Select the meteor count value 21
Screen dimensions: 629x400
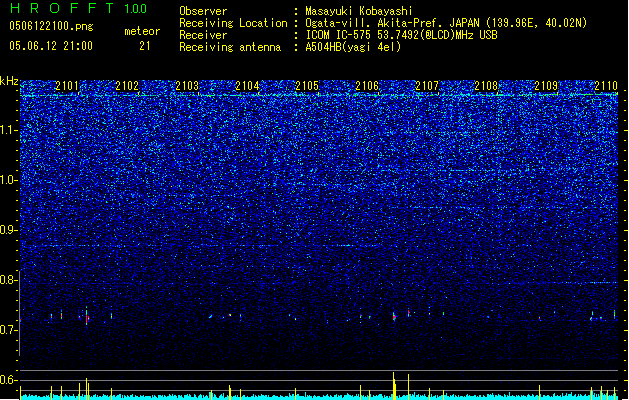(145, 46)
